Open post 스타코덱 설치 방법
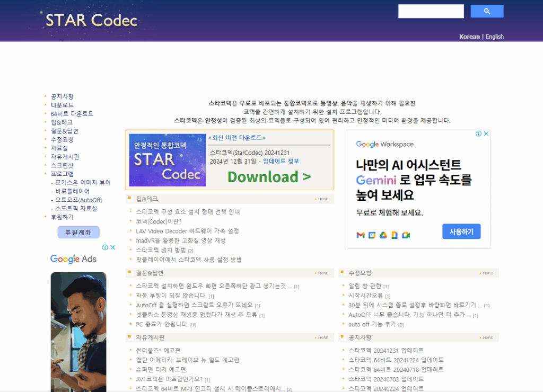The image size is (543, 392). click(x=161, y=250)
